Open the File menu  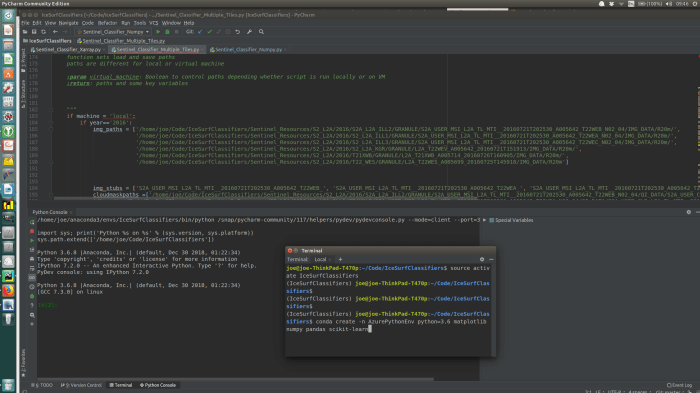(25, 23)
